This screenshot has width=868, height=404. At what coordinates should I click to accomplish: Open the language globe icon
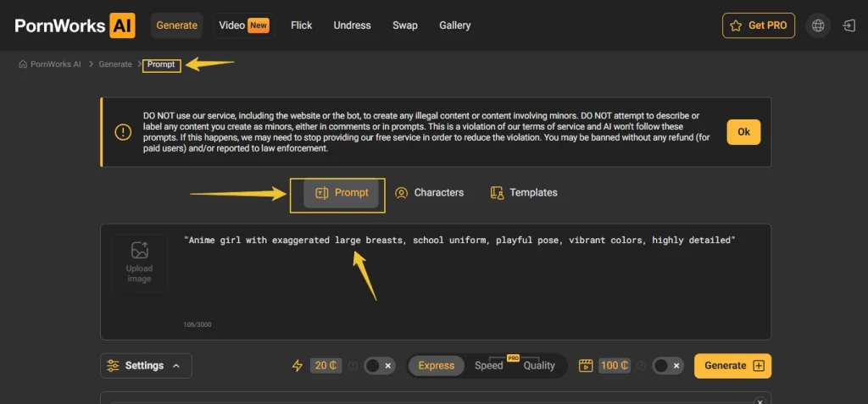point(818,25)
